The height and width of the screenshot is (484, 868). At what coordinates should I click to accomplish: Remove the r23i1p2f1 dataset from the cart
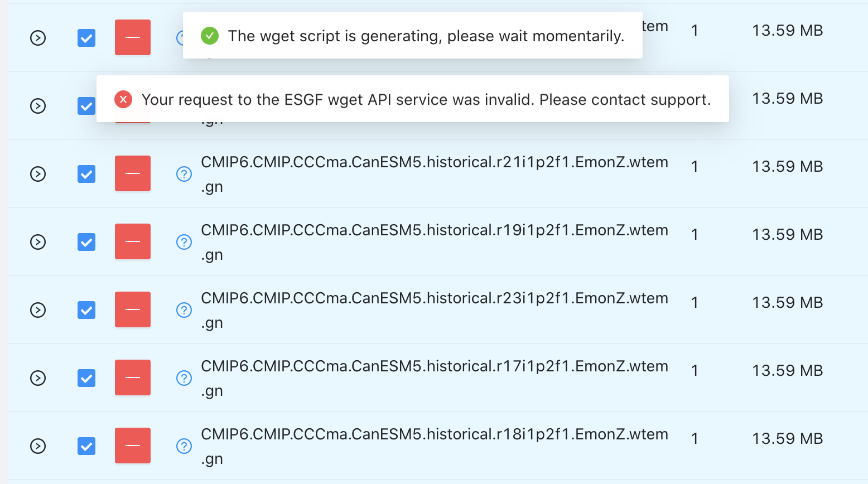(x=132, y=309)
